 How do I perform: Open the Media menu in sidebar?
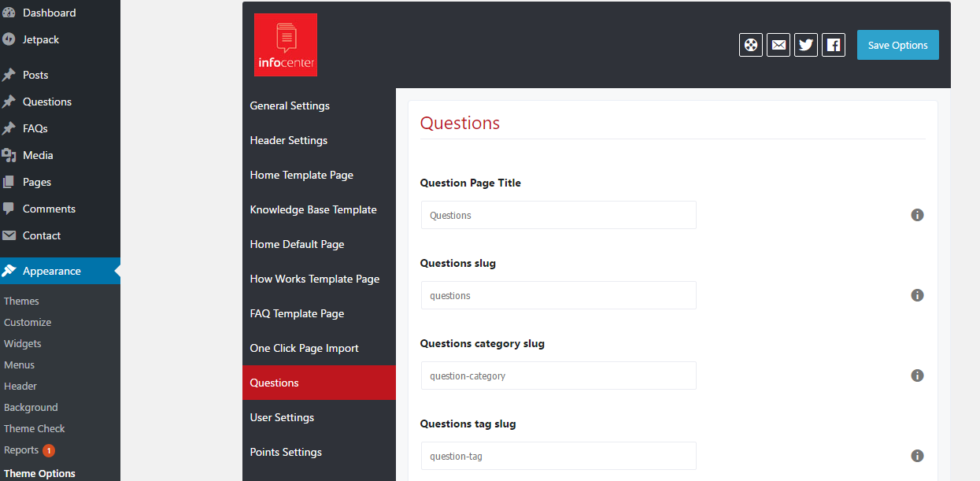[38, 155]
